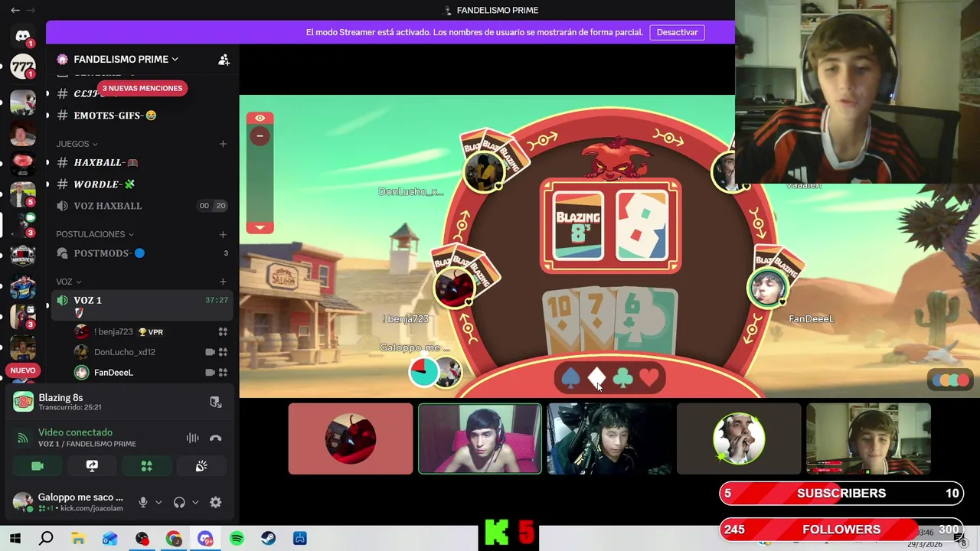
Task: Collapse the JUEGOS category
Action: (77, 144)
